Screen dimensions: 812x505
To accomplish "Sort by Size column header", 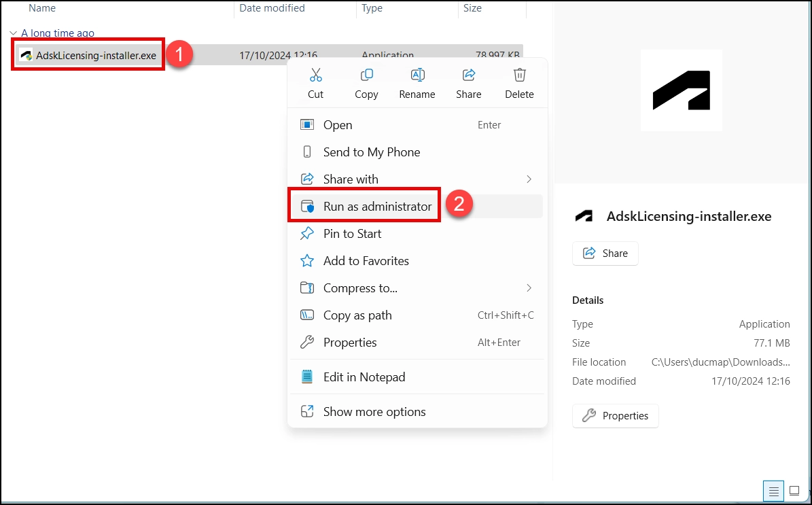I will (x=472, y=8).
